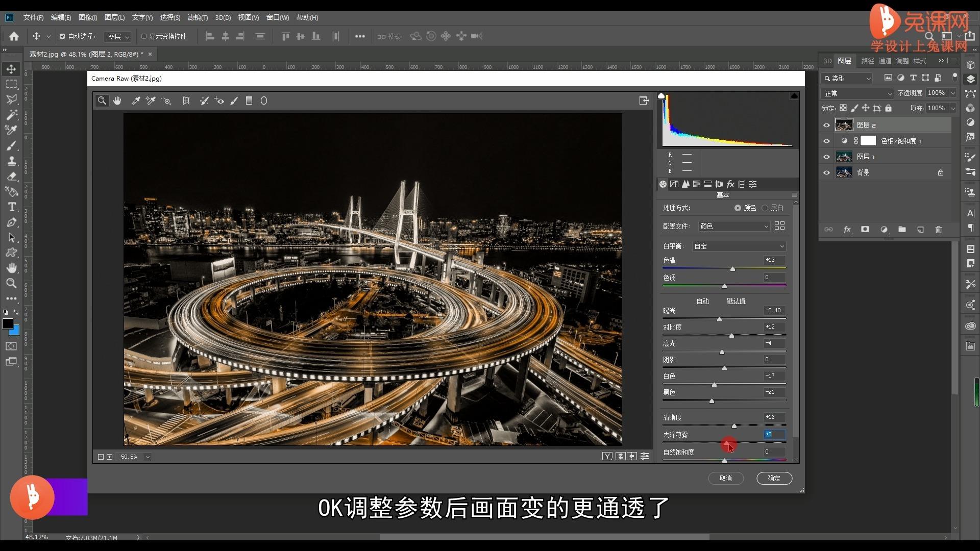Select the Transform tool in Camera Raw
This screenshot has height=551, width=980.
pos(186,101)
